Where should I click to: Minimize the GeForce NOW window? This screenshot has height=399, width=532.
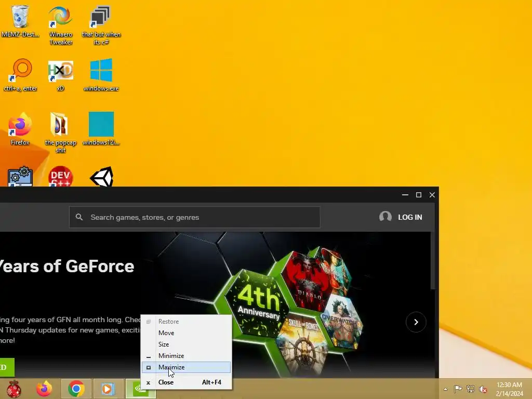point(405,195)
